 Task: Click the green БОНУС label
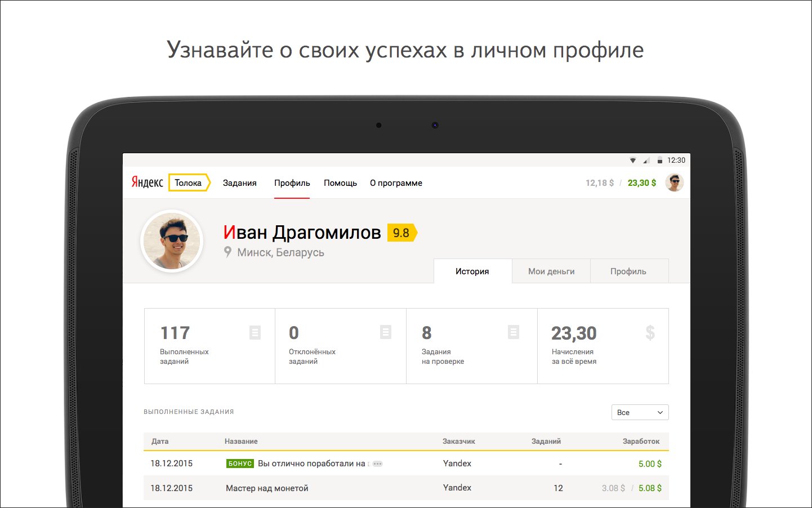240,463
